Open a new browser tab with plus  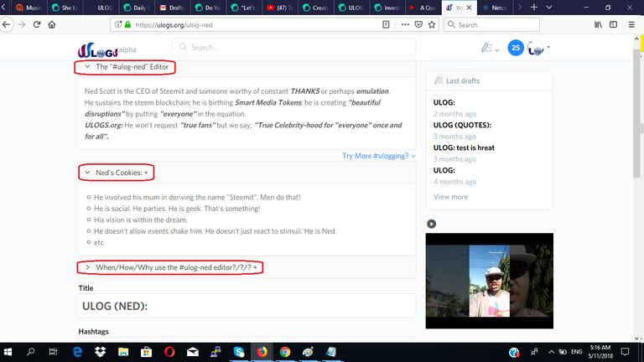(534, 8)
